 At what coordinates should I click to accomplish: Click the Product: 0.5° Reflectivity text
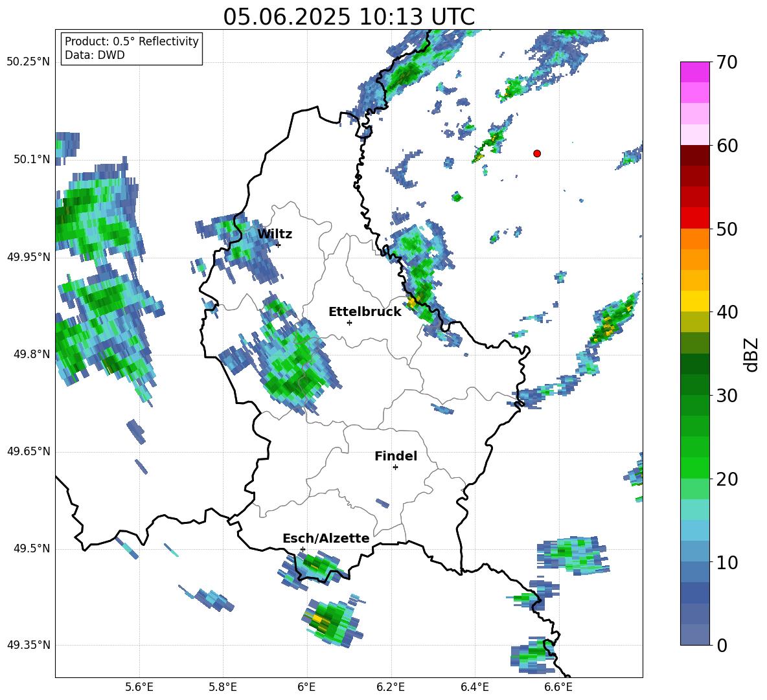point(132,41)
